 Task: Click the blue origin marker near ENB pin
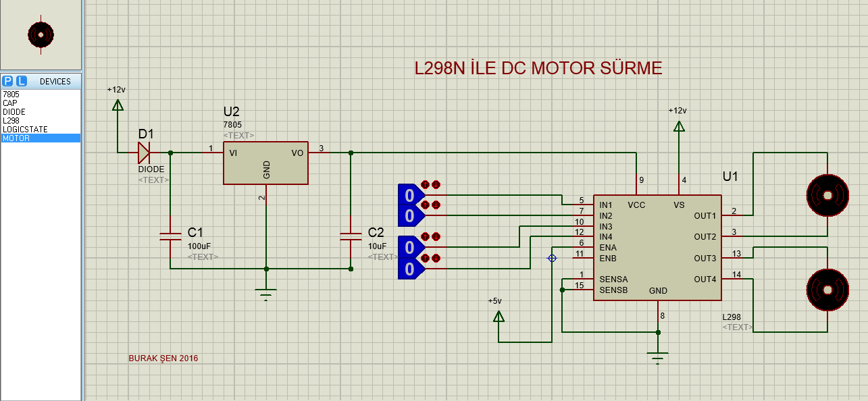[552, 258]
